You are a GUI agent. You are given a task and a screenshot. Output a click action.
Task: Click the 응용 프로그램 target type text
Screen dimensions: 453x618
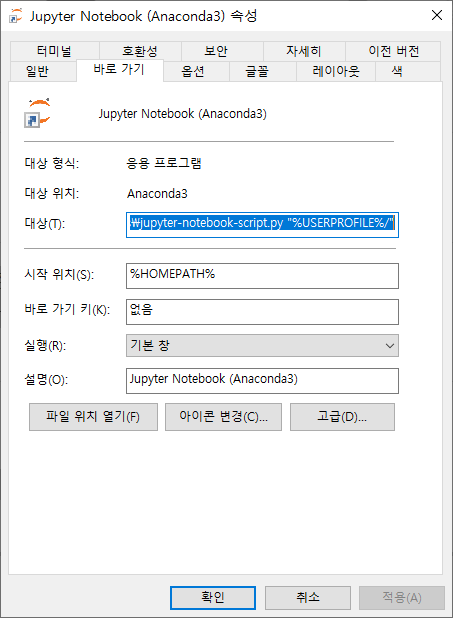[164, 163]
